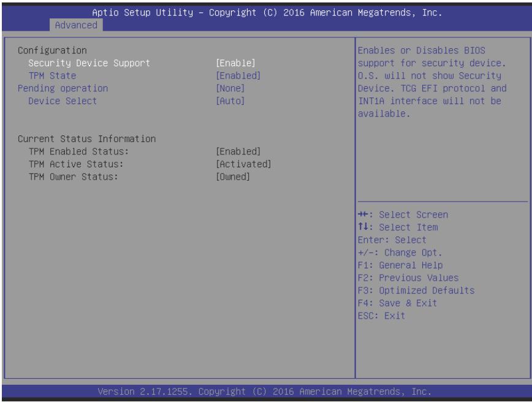Click the F1: General Help hint

point(400,265)
